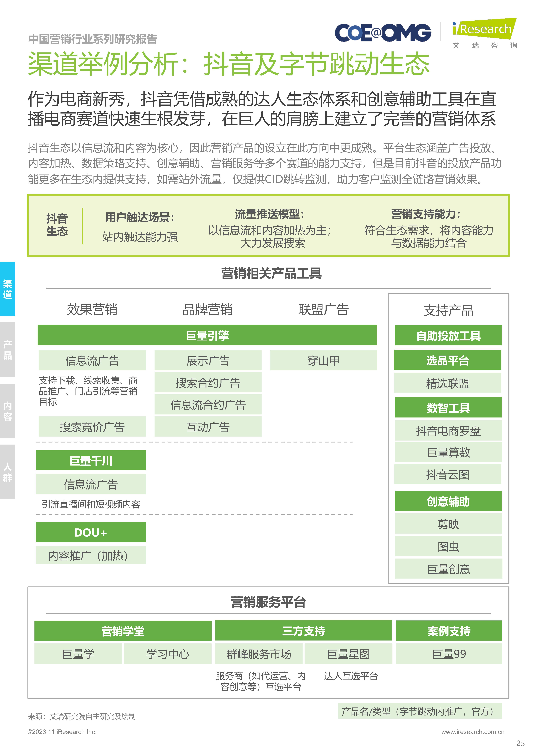Click the 巨量创意 box

pyautogui.click(x=448, y=569)
